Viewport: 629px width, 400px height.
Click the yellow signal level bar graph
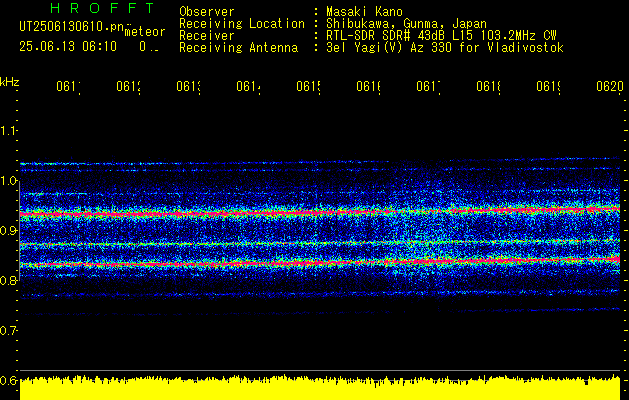[x=320, y=388]
